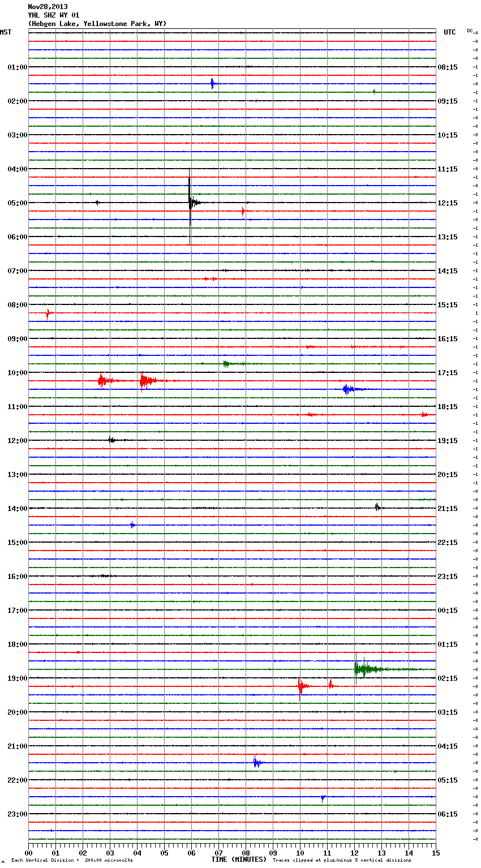
Task: Click "(Hebgen Lake, Yellowstone Park, WY)" title
Action: [97, 24]
